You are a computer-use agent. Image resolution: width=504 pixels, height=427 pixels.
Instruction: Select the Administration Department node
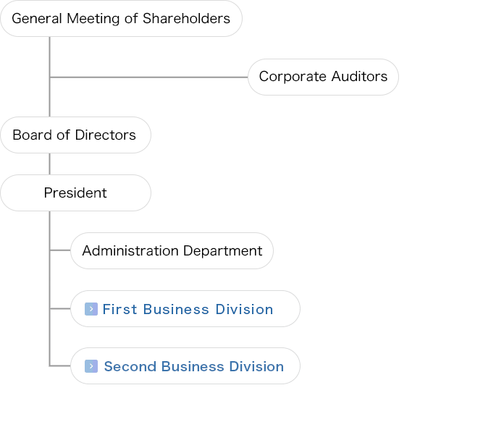(172, 250)
